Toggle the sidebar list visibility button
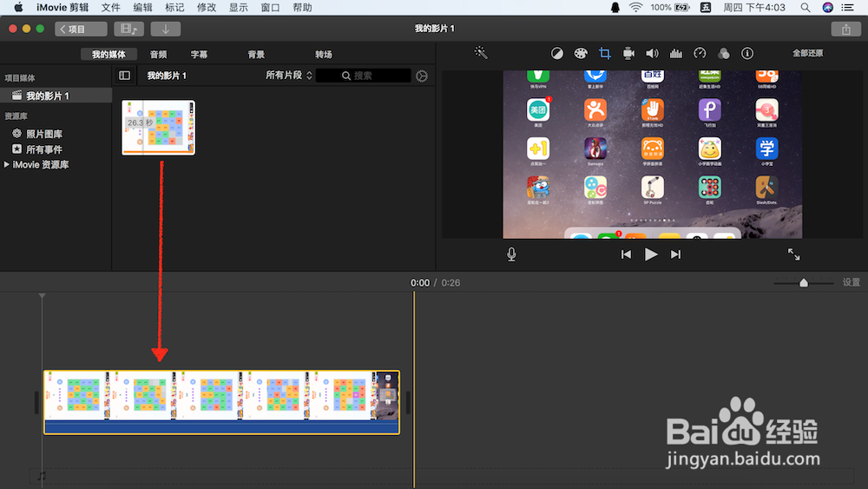Viewport: 868px width, 489px height. point(124,76)
